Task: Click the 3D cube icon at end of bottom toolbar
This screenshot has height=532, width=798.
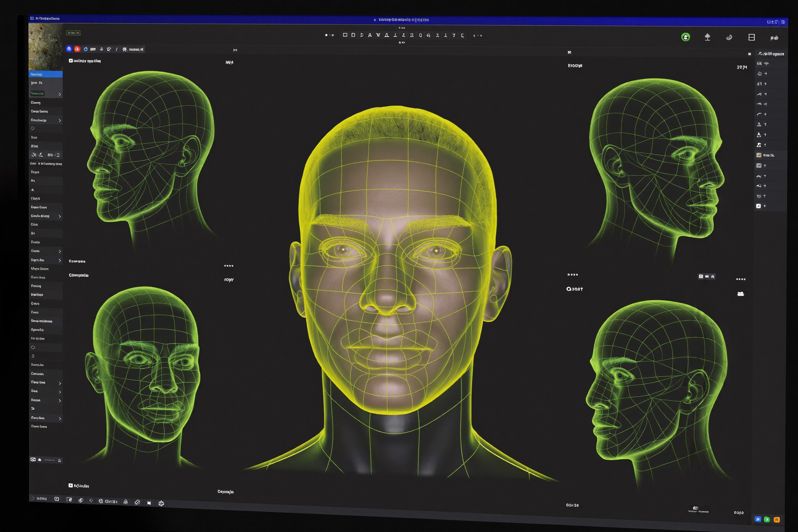Action: [161, 503]
